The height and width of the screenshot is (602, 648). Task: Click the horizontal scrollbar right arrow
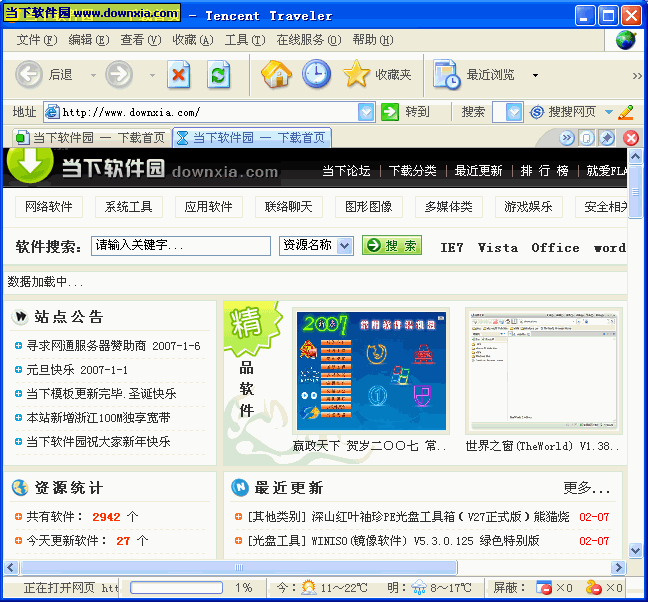(618, 567)
